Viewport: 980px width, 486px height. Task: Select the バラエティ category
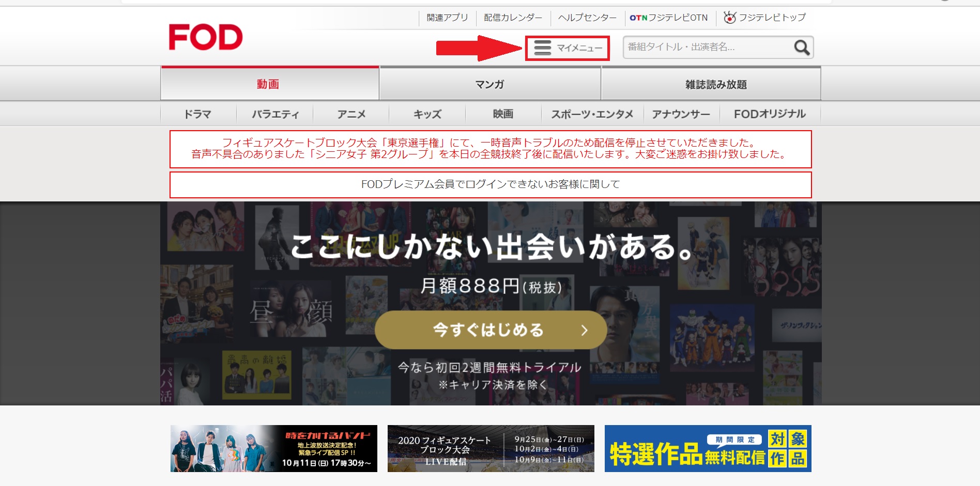(x=275, y=114)
